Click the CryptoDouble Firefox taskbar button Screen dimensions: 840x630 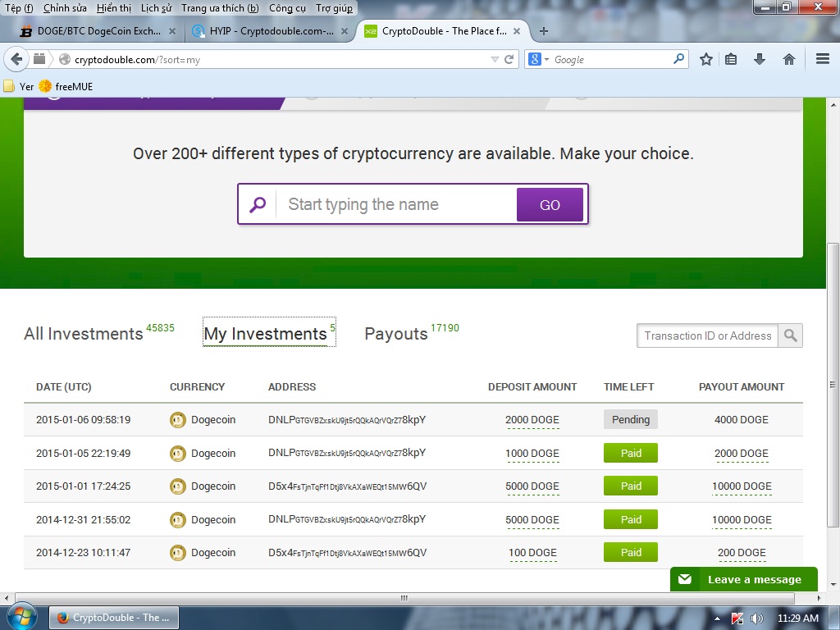(114, 618)
